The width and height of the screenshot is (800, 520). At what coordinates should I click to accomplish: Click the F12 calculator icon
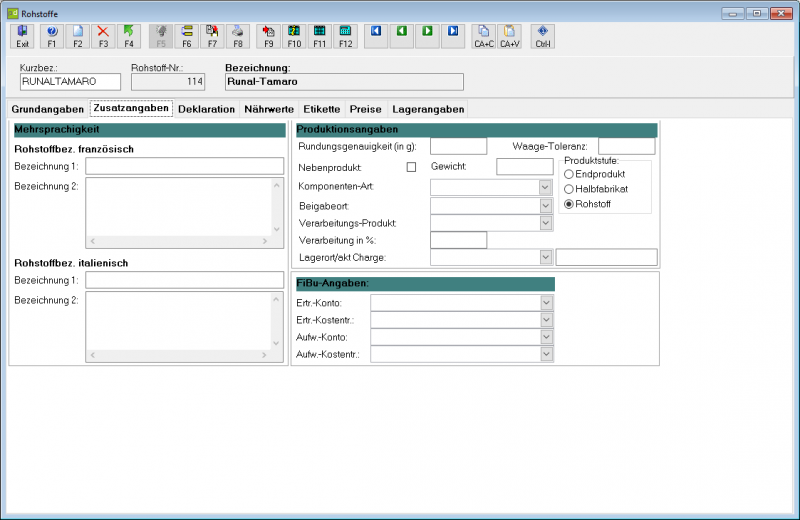click(x=345, y=37)
